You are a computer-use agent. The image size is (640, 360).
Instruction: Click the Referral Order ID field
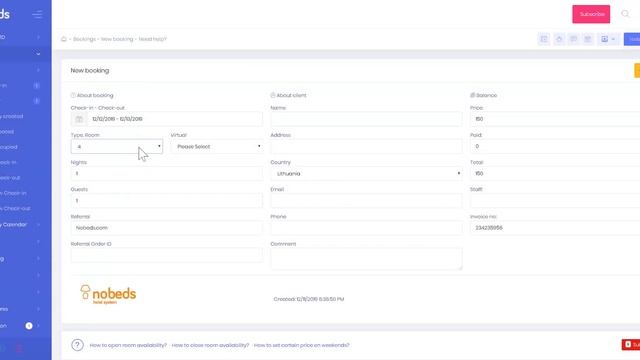click(167, 255)
